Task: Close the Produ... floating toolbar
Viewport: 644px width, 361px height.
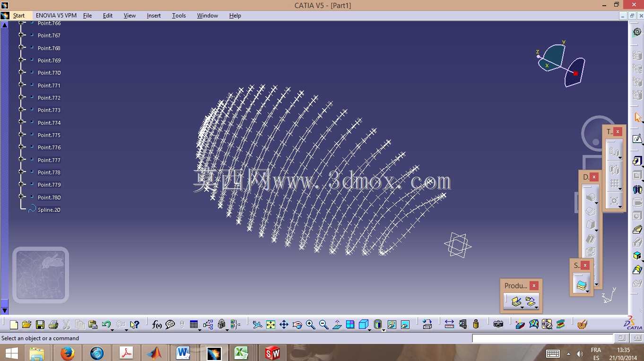Action: [534, 286]
